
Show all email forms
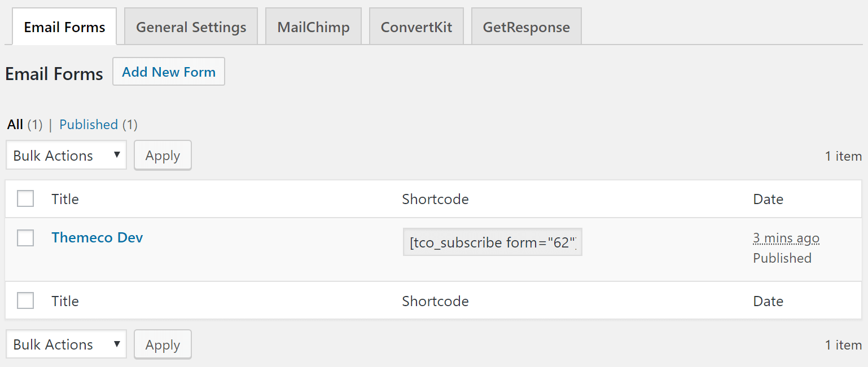pos(15,124)
